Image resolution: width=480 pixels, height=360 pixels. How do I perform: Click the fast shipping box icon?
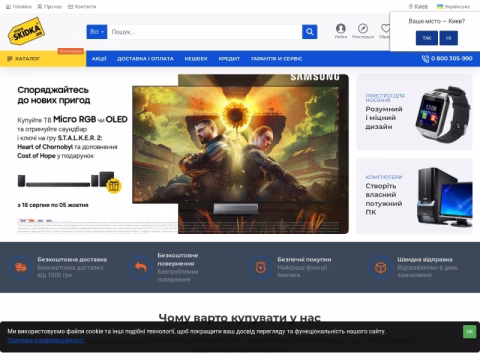[x=381, y=267]
